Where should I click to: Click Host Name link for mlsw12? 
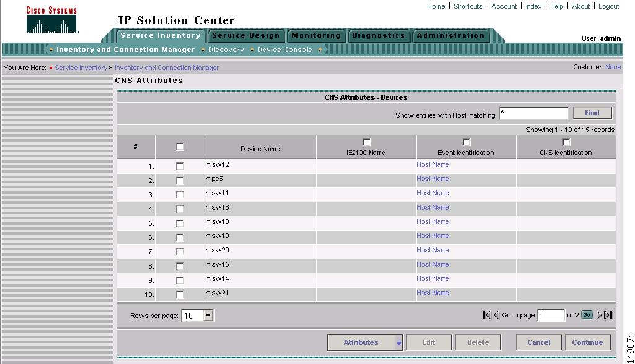(x=433, y=164)
